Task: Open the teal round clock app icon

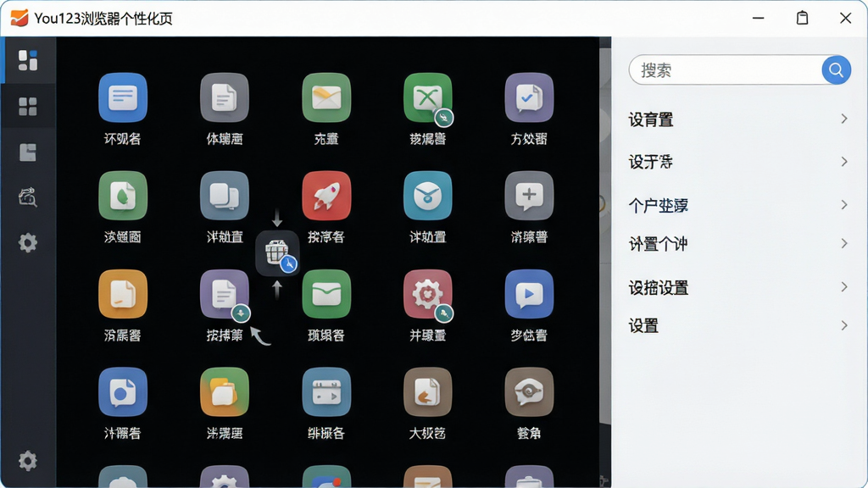Action: tap(427, 196)
